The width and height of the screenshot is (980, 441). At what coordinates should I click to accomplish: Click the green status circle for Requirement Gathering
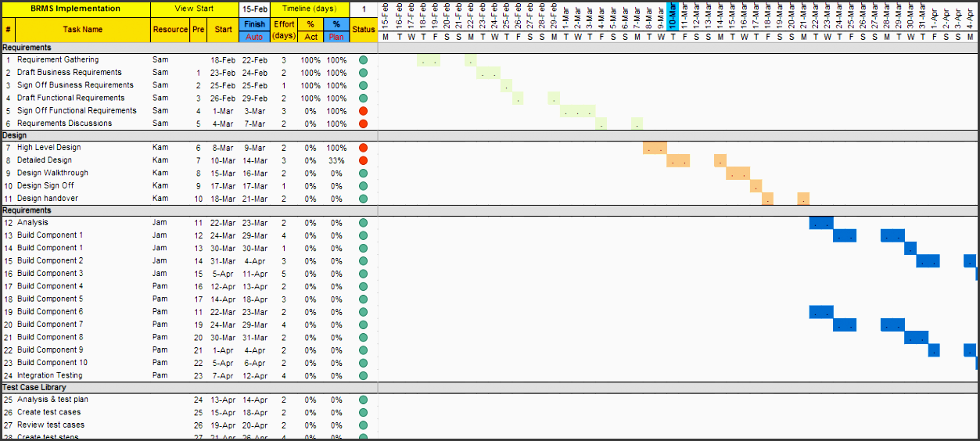click(x=363, y=60)
